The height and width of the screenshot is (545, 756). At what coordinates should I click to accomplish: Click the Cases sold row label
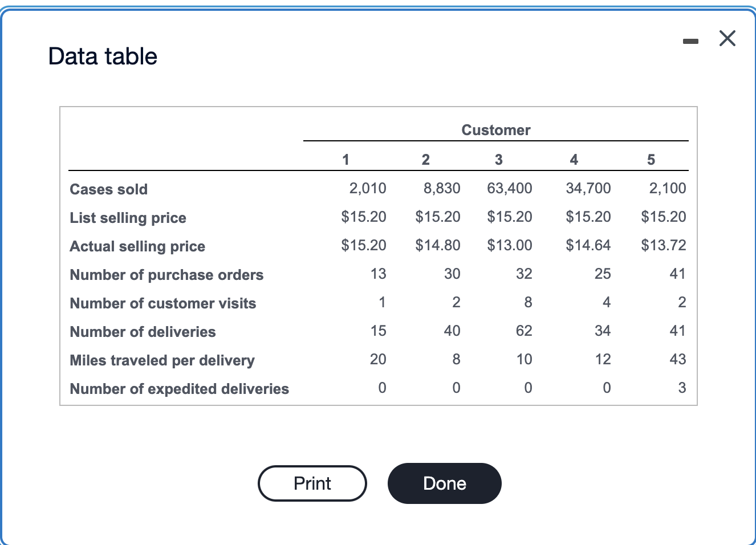tap(108, 189)
